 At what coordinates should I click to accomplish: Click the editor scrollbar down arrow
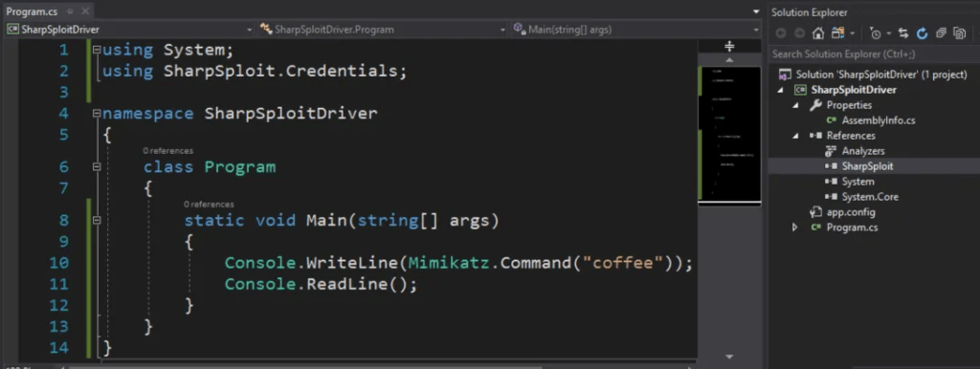coord(728,357)
